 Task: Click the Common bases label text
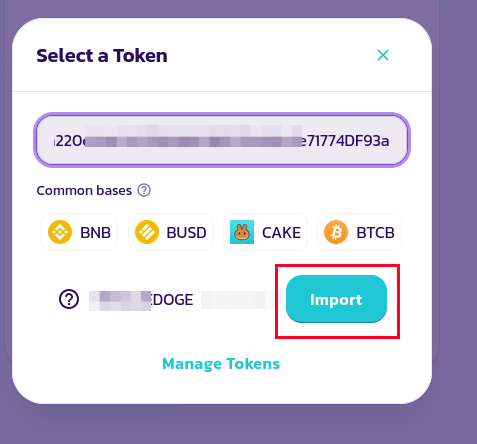coord(84,191)
